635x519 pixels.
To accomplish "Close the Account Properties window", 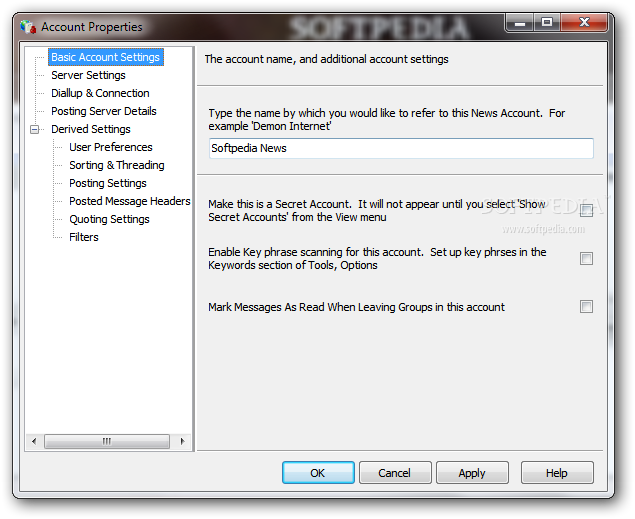I will (x=584, y=23).
